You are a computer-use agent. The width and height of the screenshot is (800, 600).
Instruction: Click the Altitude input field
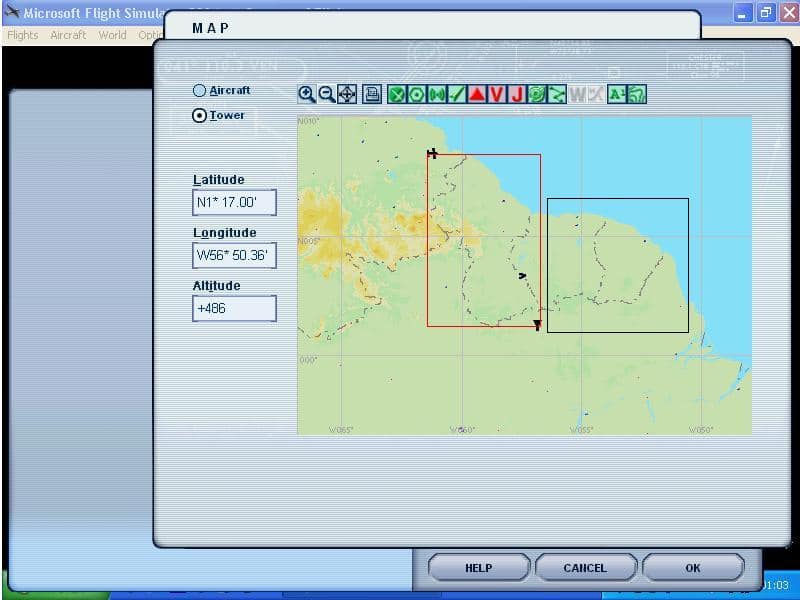234,308
